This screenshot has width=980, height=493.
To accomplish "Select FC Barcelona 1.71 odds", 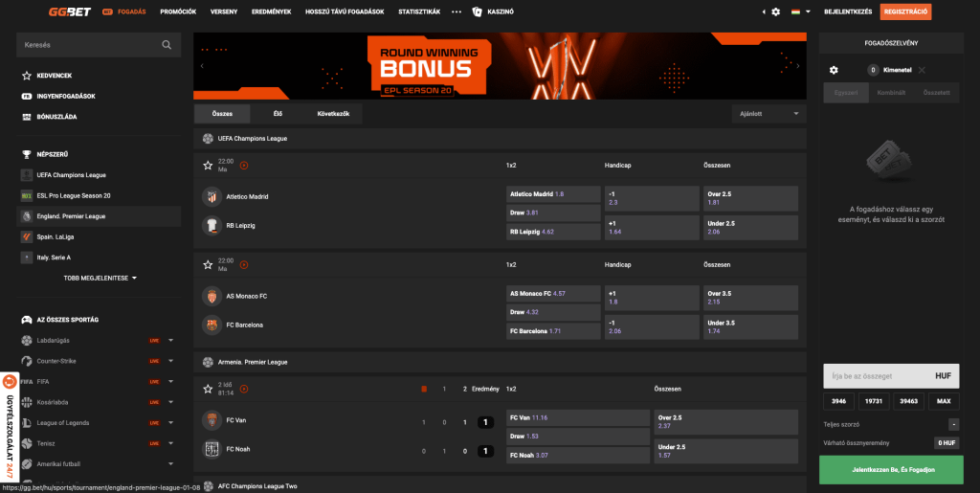I will pos(553,331).
